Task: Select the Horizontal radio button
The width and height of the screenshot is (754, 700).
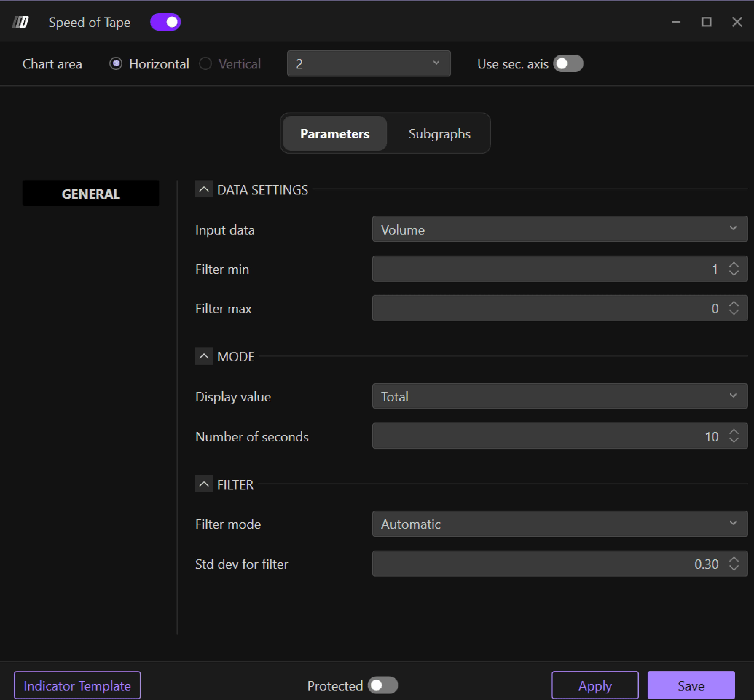Action: 116,64
